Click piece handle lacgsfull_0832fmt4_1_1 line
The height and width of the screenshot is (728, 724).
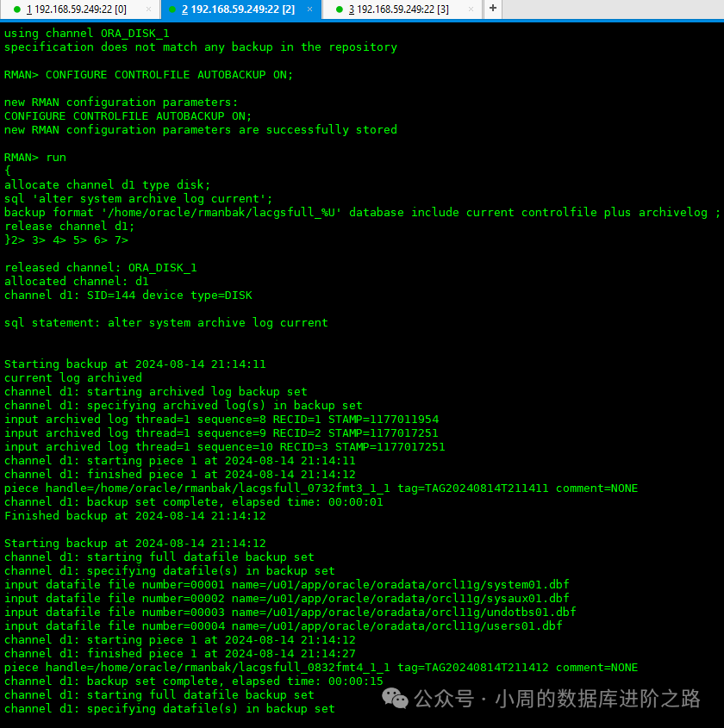click(x=321, y=668)
